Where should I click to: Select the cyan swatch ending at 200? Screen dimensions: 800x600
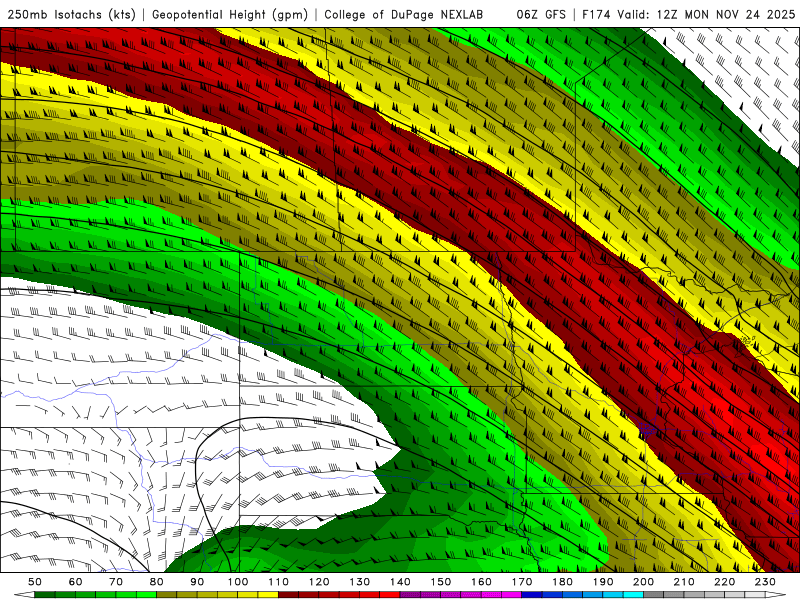(634, 595)
